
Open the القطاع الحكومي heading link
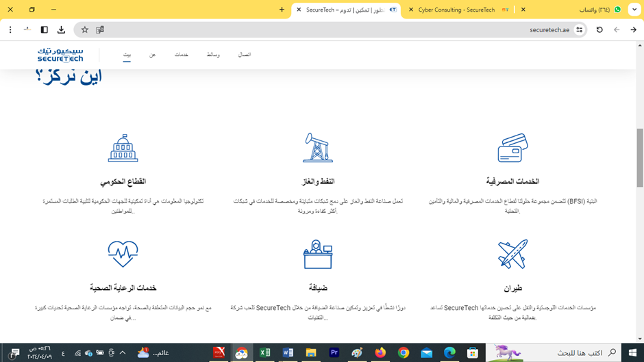tap(123, 181)
